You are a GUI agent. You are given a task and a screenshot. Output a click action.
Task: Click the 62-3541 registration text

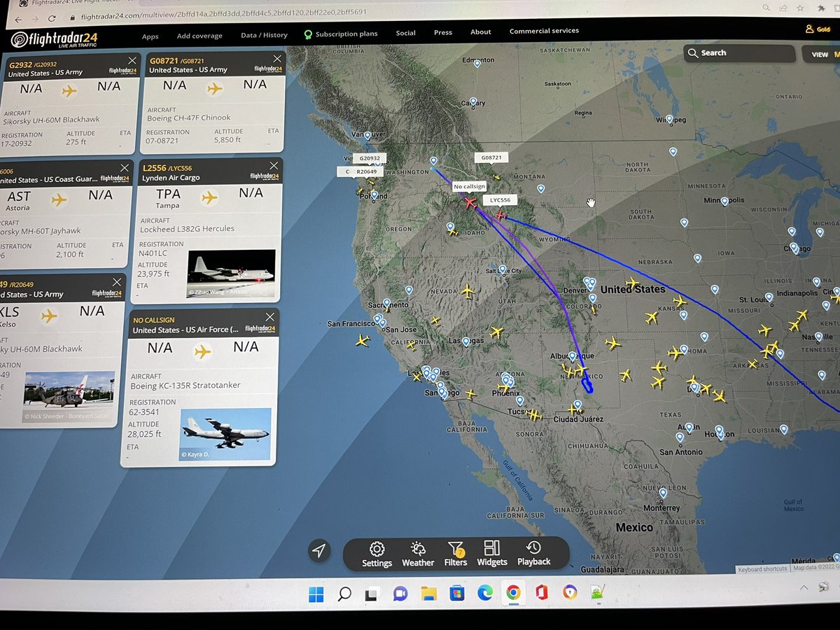[x=144, y=412]
